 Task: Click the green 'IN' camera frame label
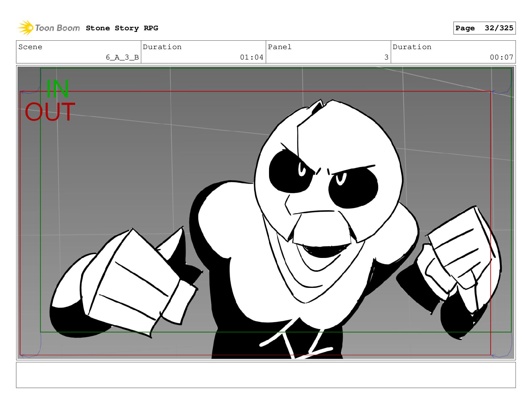tap(58, 89)
